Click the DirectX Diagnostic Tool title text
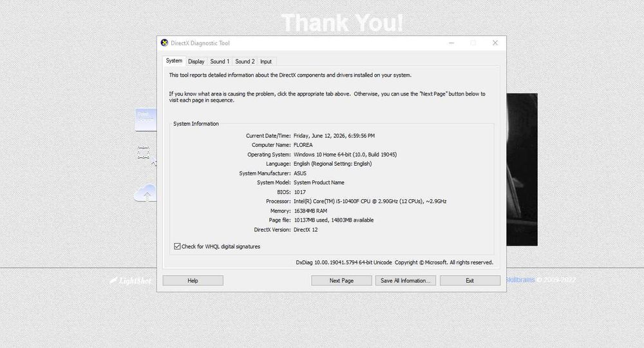The image size is (644, 348). pos(200,43)
